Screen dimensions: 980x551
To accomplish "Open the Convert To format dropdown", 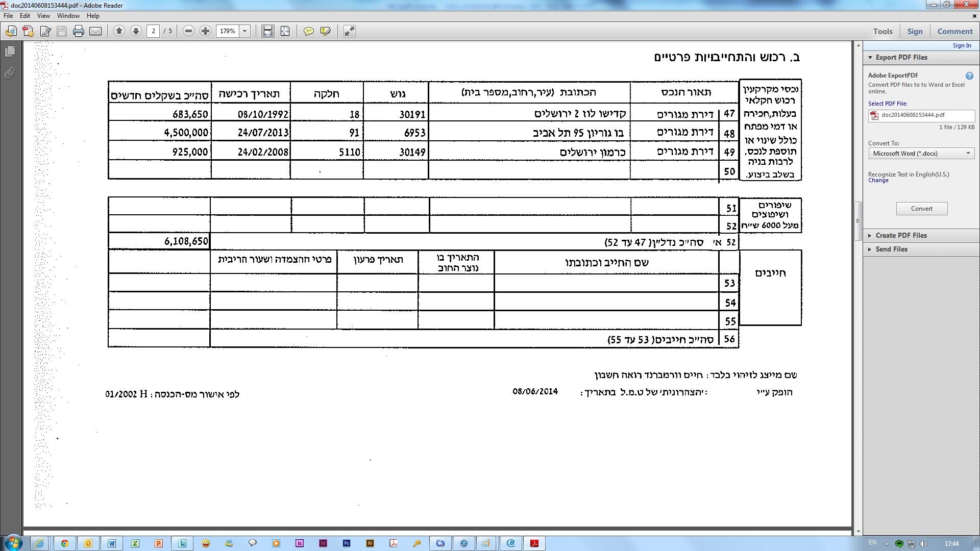I will pyautogui.click(x=921, y=154).
